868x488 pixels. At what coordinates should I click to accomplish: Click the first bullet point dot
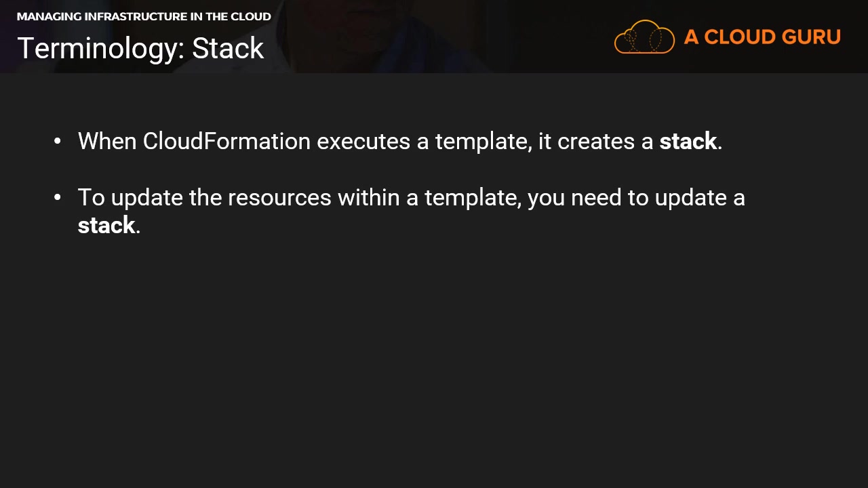pos(58,141)
